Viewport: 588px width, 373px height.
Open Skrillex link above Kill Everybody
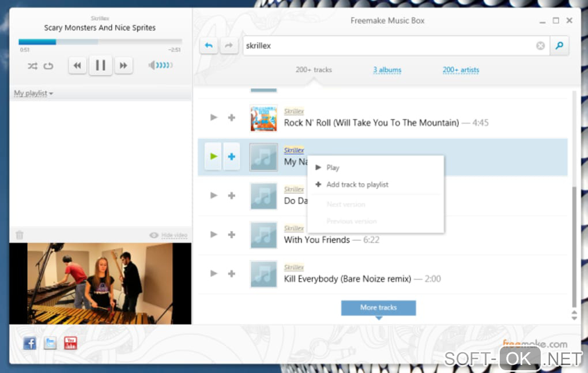pos(294,267)
